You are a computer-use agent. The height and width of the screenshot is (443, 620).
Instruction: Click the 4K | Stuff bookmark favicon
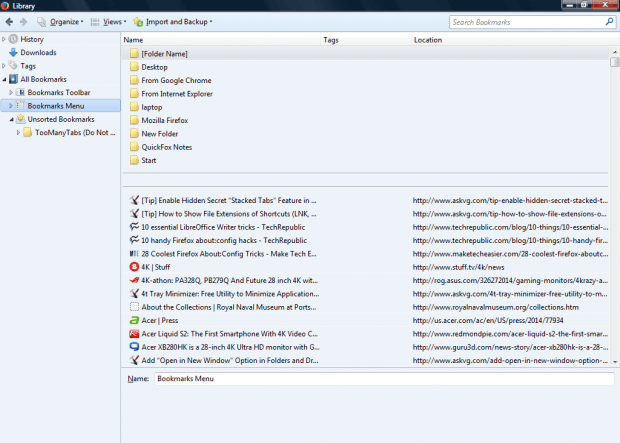(134, 267)
